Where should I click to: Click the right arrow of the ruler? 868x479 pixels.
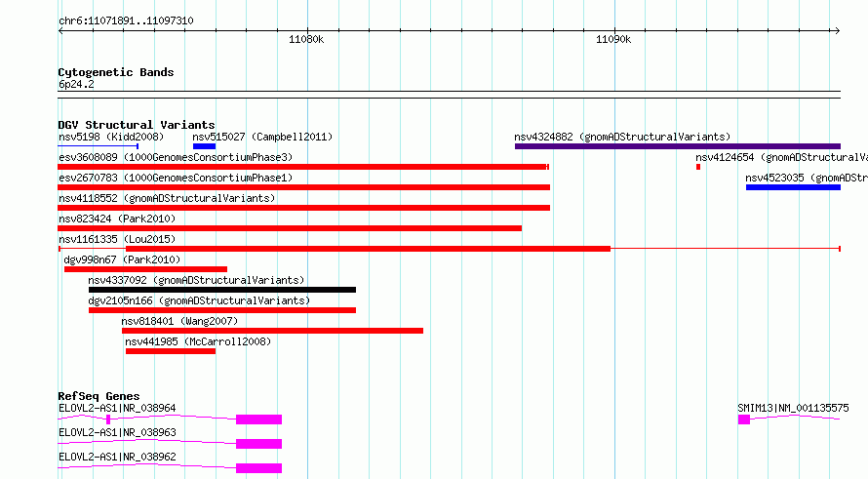tap(837, 31)
